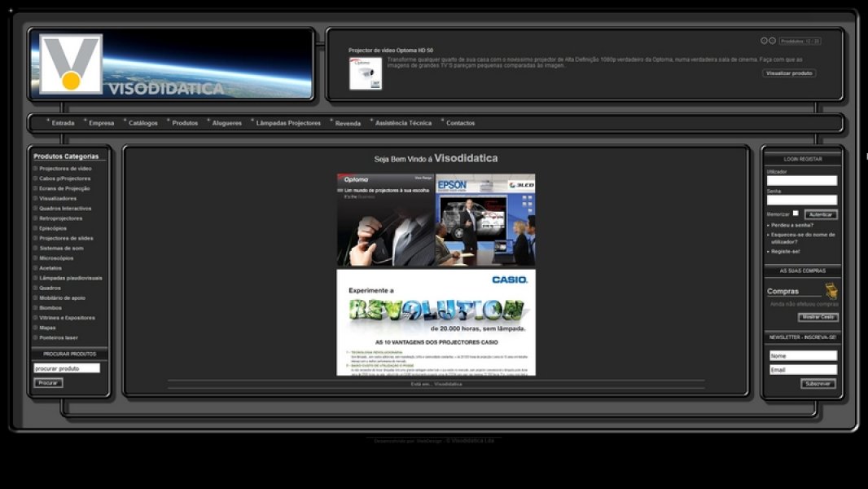Open Acetatos category

pyautogui.click(x=50, y=268)
